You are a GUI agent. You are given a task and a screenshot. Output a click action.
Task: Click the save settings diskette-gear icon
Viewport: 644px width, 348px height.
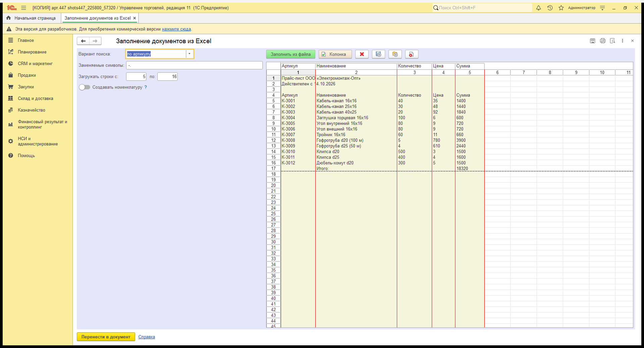coord(378,54)
